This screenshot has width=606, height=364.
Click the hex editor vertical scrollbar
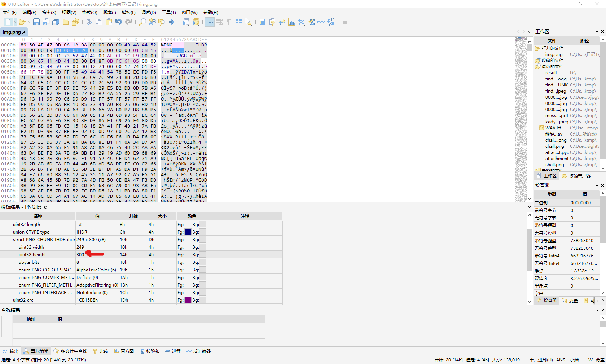pyautogui.click(x=530, y=119)
